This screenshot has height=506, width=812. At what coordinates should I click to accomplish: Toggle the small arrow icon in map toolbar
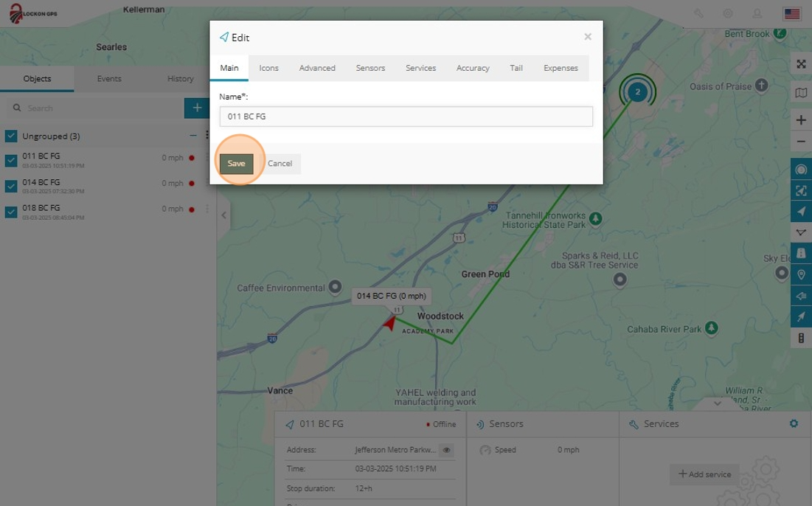[x=801, y=316]
